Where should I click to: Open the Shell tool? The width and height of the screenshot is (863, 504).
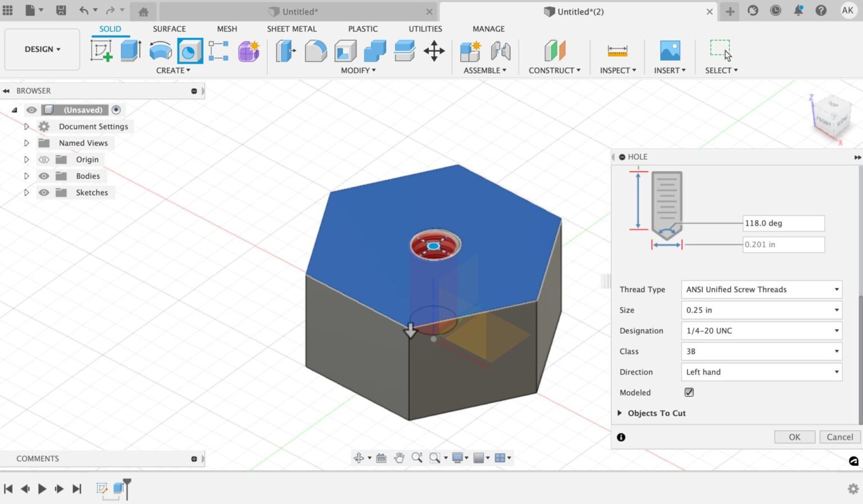click(344, 51)
